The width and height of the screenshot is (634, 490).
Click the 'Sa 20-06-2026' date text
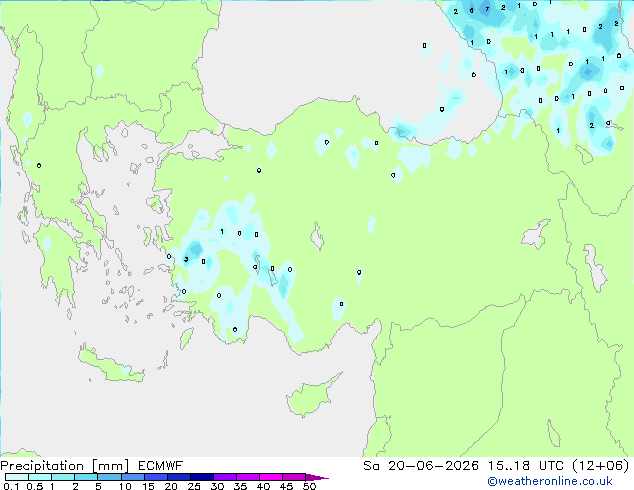click(x=421, y=466)
